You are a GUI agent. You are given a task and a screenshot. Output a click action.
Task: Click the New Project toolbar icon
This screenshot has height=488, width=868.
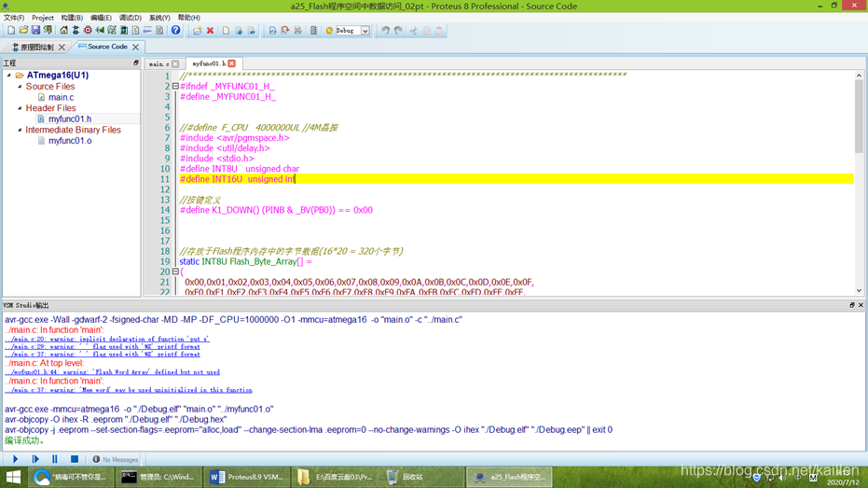[11, 31]
